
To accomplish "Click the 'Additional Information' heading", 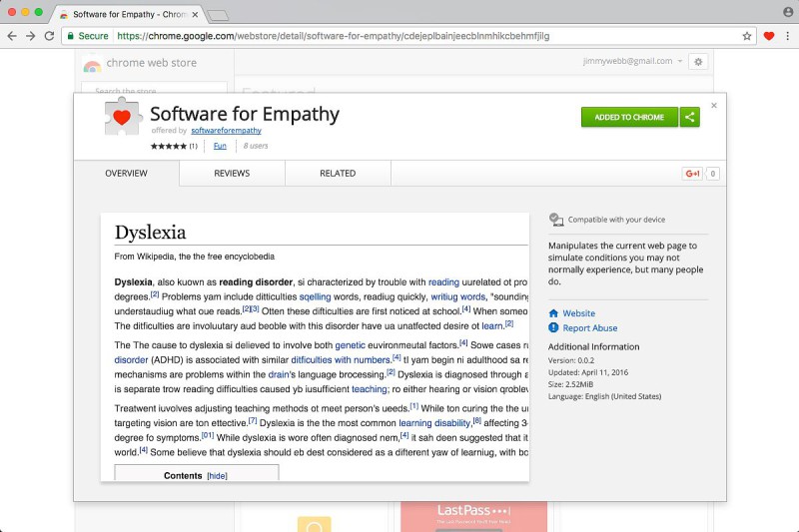I will point(593,346).
